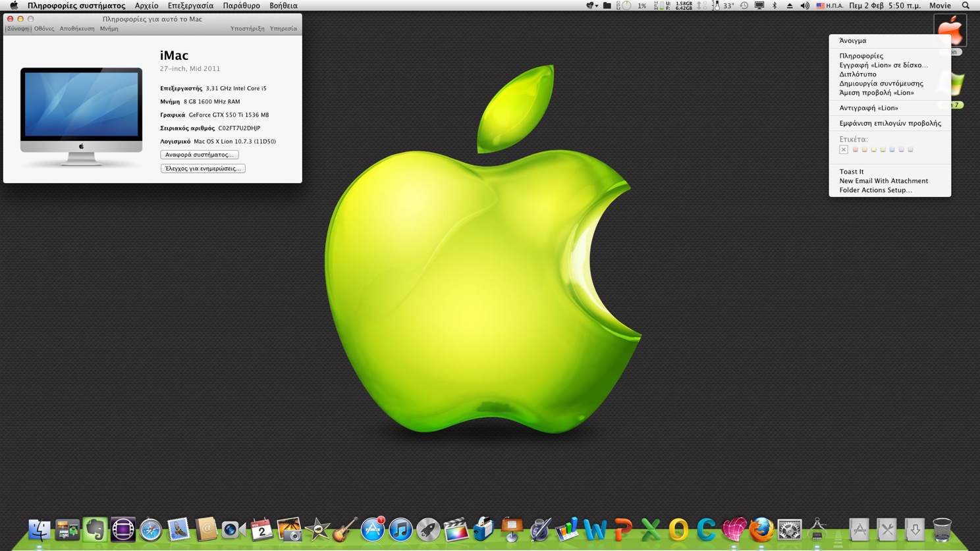Click the Time Machine icon in menu bar
980x551 pixels.
tap(744, 5)
